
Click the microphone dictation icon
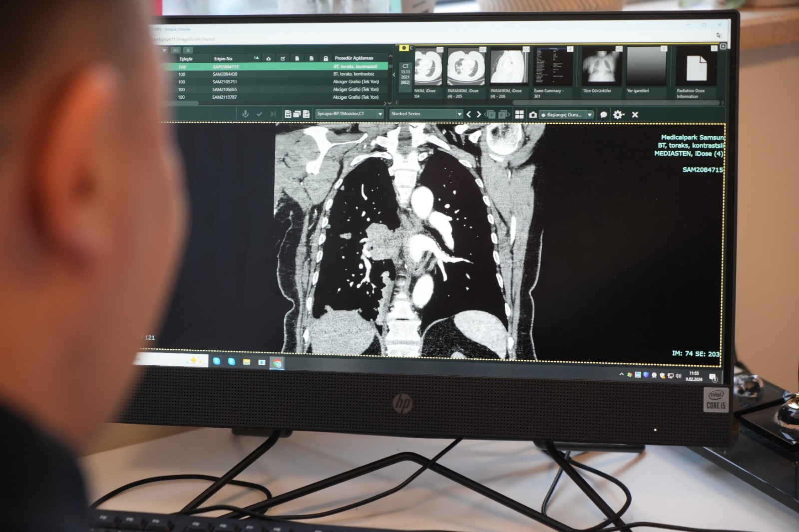pos(245,114)
